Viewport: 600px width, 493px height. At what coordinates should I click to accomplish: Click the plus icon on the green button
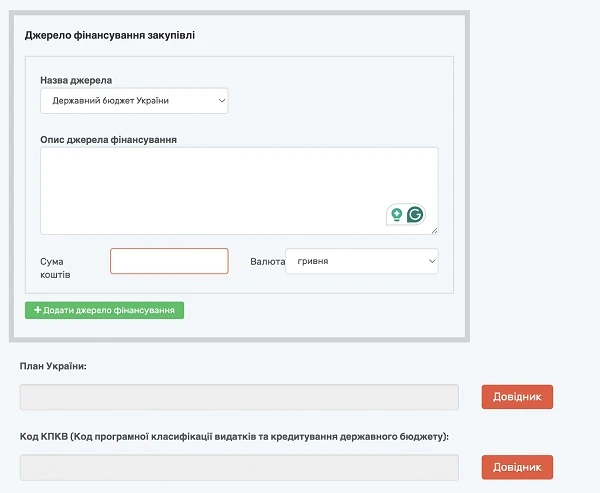pos(38,310)
